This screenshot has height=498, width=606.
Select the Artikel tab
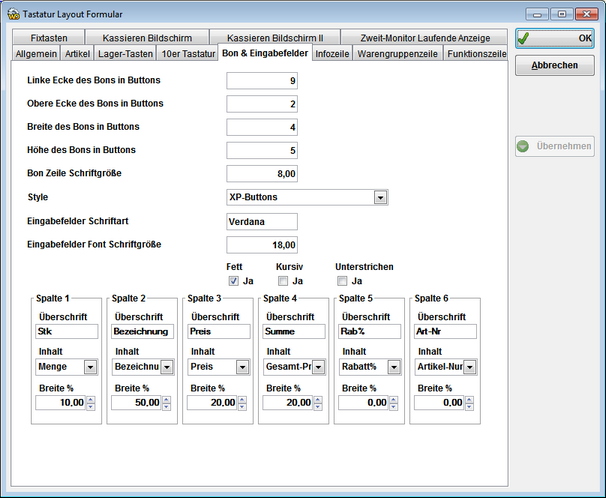77,53
